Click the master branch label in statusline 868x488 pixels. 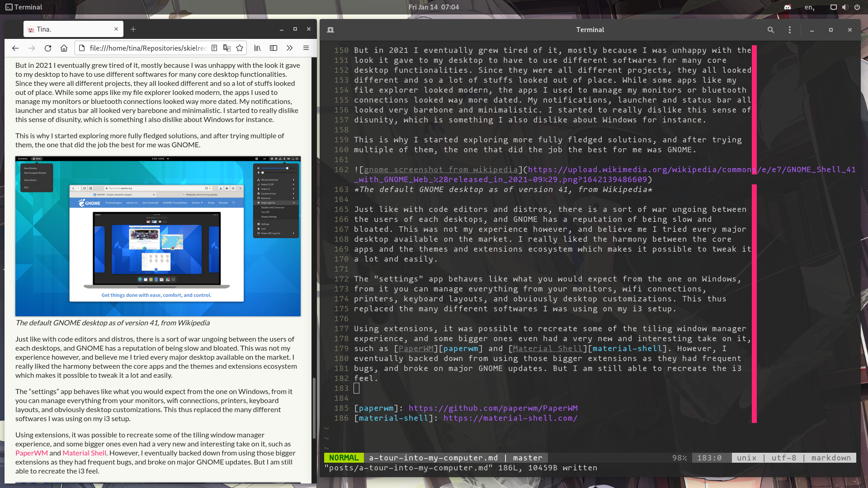[528, 458]
